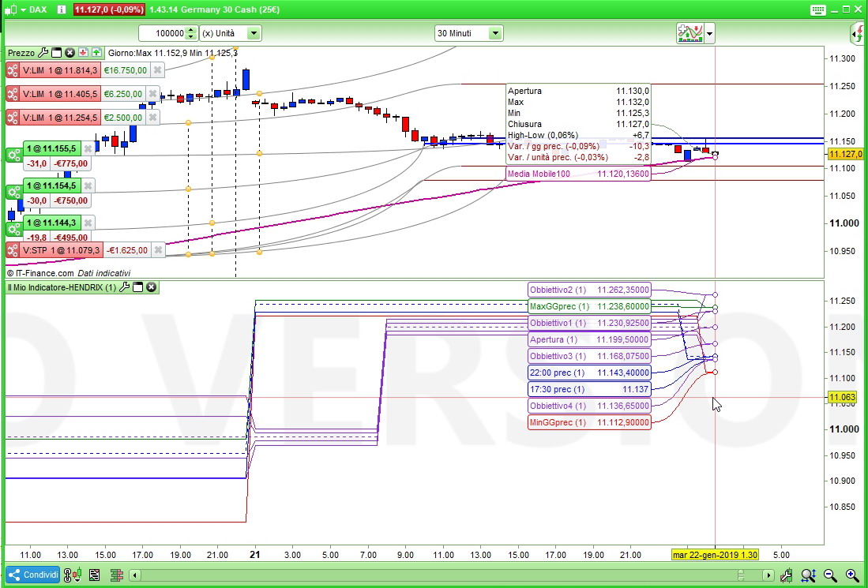Click the Obbiettivo2 (1) value label
The image size is (868, 588).
589,290
